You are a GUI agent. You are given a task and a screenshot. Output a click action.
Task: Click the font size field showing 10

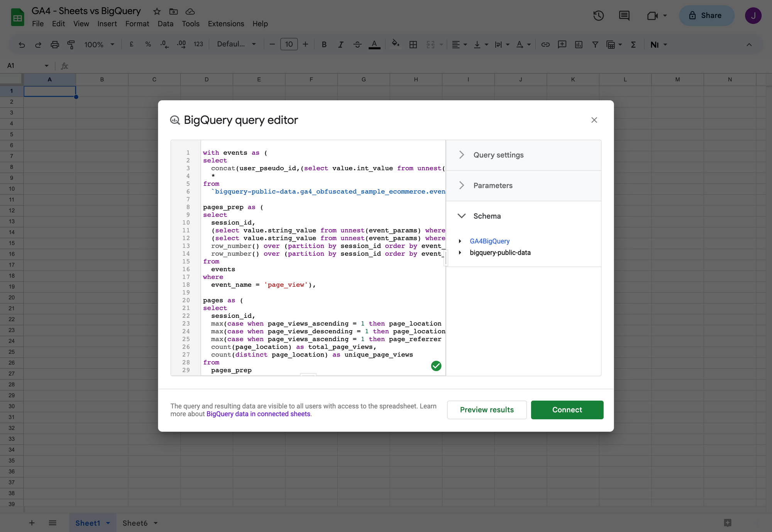tap(289, 44)
